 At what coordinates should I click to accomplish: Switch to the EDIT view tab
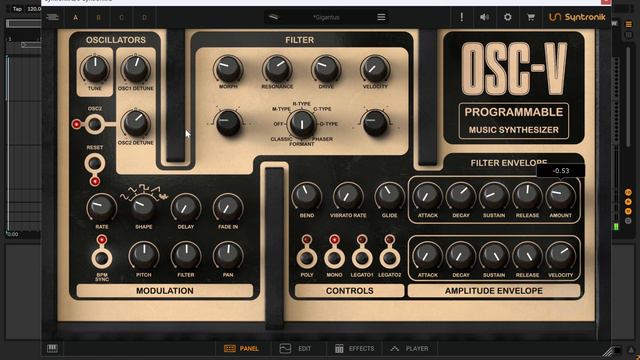click(x=295, y=349)
